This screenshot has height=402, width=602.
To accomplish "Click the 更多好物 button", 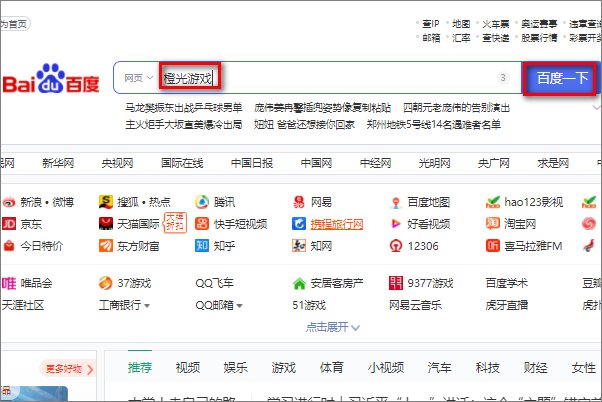I will click(67, 369).
